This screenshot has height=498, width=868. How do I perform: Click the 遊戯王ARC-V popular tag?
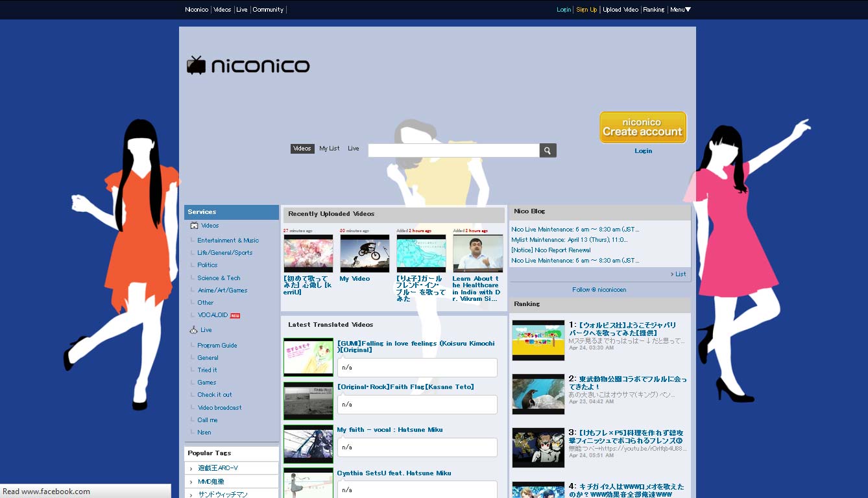[218, 469]
